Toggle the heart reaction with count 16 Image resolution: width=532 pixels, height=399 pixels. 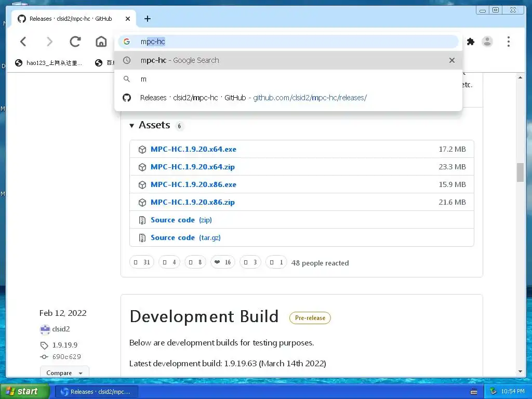pyautogui.click(x=222, y=262)
